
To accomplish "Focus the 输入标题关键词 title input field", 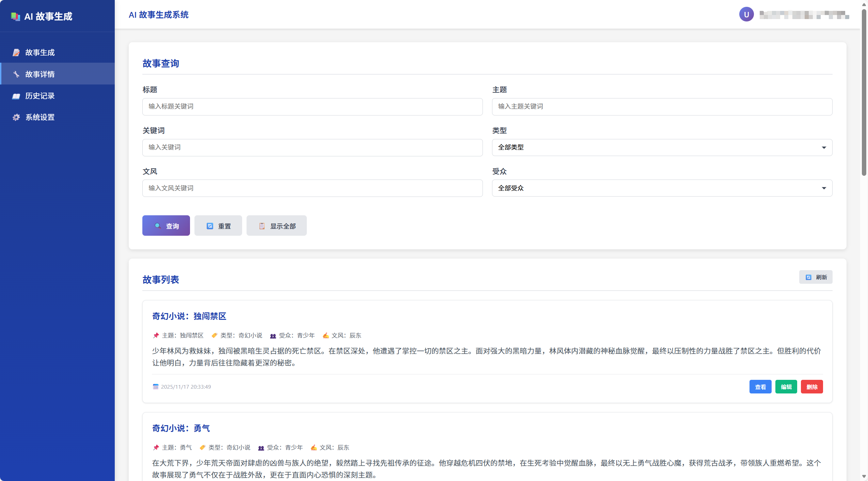I will coord(312,107).
